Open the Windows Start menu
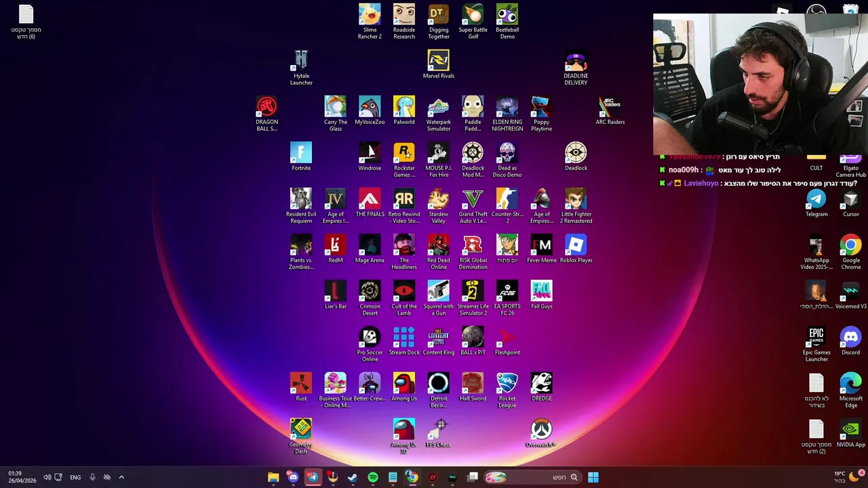 click(x=593, y=477)
